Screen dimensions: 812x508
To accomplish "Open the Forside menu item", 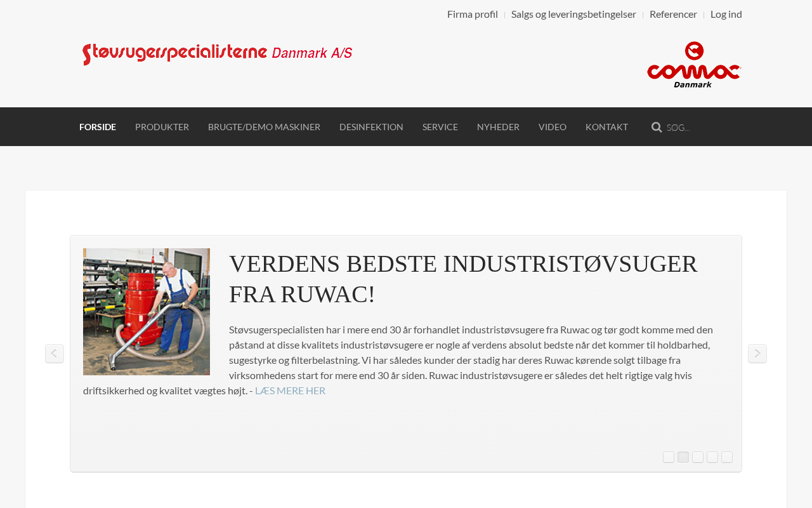I will (98, 127).
